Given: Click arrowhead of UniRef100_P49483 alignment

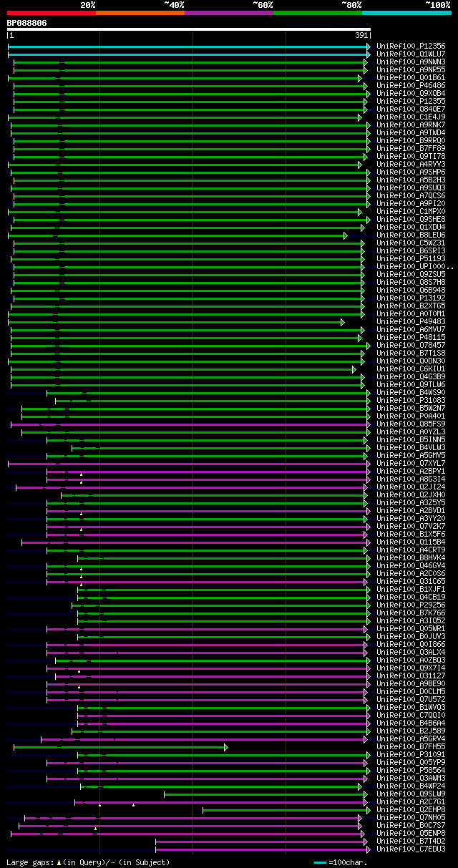Looking at the screenshot, I should pos(342,321).
